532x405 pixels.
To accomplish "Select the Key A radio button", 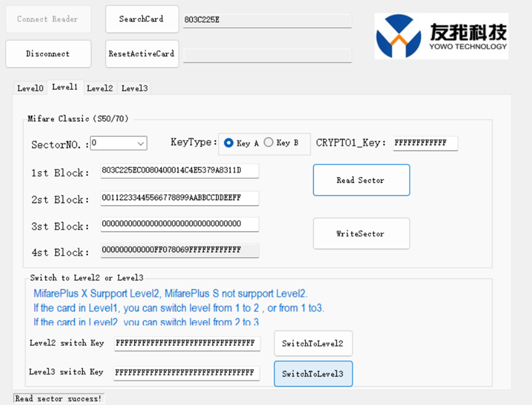I will 229,143.
